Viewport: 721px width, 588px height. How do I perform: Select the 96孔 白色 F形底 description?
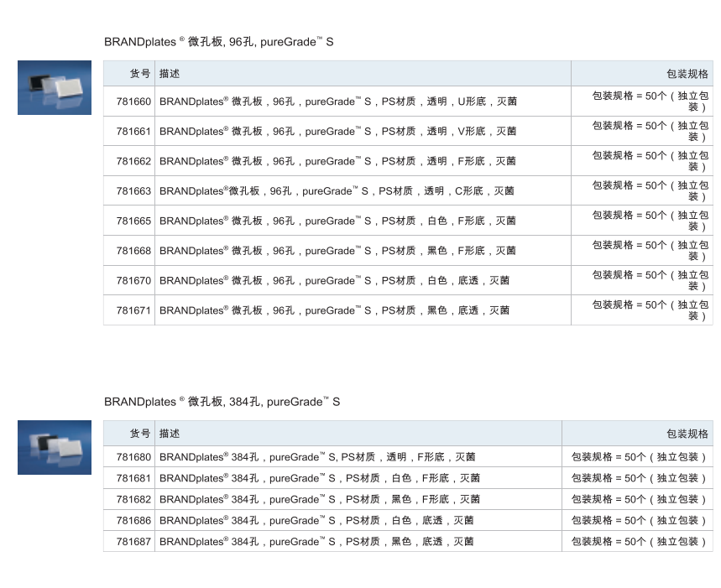point(337,221)
